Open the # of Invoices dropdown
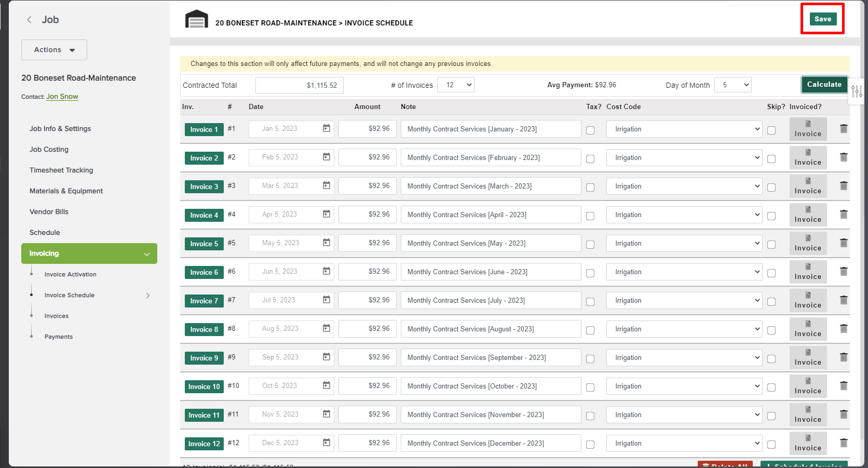 click(456, 85)
